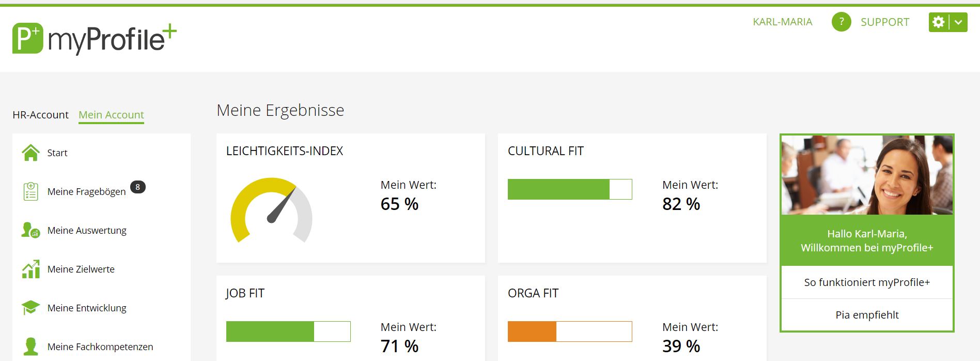Click the Meine Entwicklung graduation cap icon
The width and height of the screenshot is (980, 361).
31,308
